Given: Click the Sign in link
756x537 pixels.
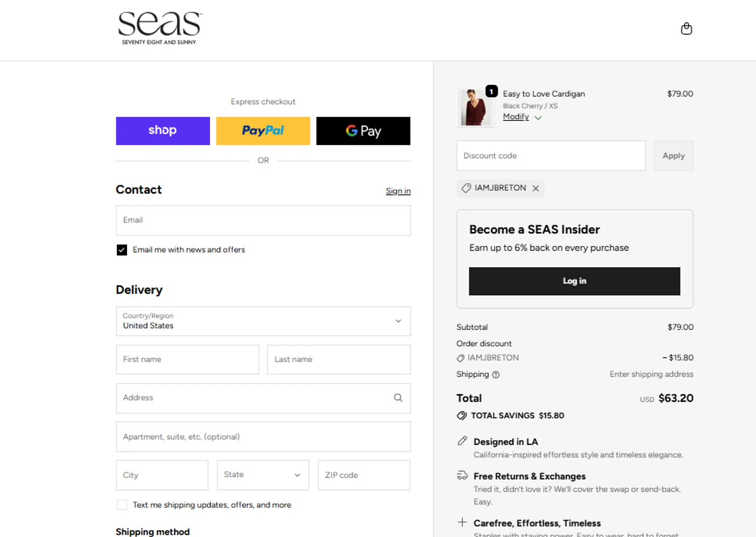Looking at the screenshot, I should point(398,191).
